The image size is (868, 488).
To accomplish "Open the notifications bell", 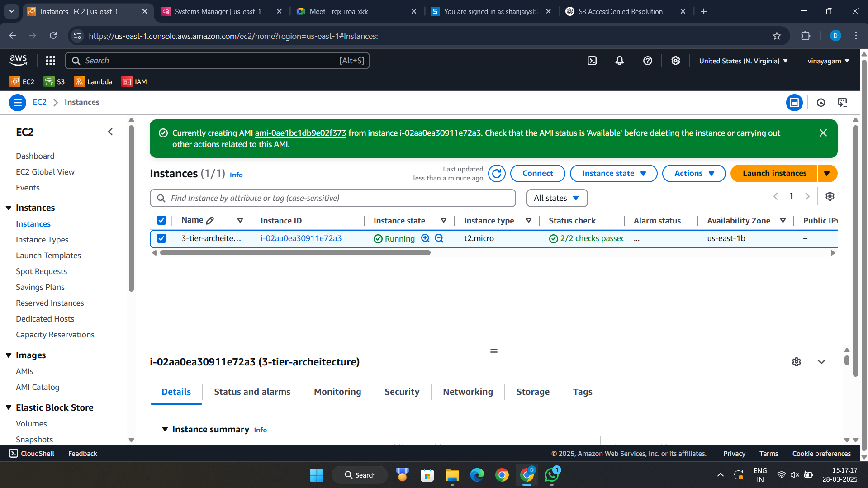I will tap(620, 61).
